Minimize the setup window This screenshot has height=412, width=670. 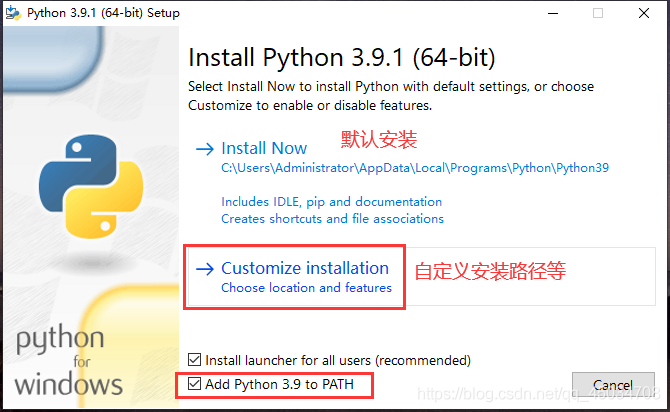click(x=553, y=13)
